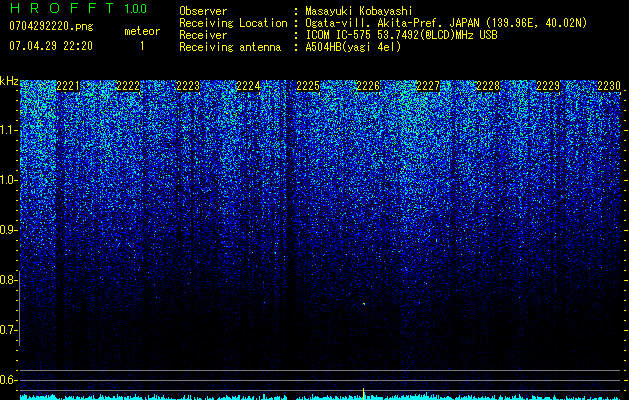629x400 pixels.
Task: Click the Receiving Location label
Action: pos(233,23)
